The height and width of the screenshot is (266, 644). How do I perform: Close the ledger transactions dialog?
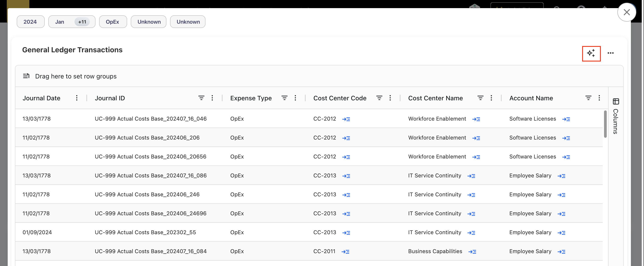pyautogui.click(x=626, y=12)
